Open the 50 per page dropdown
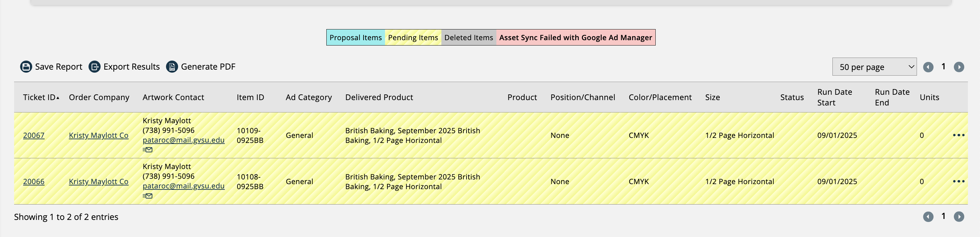 pyautogui.click(x=874, y=67)
